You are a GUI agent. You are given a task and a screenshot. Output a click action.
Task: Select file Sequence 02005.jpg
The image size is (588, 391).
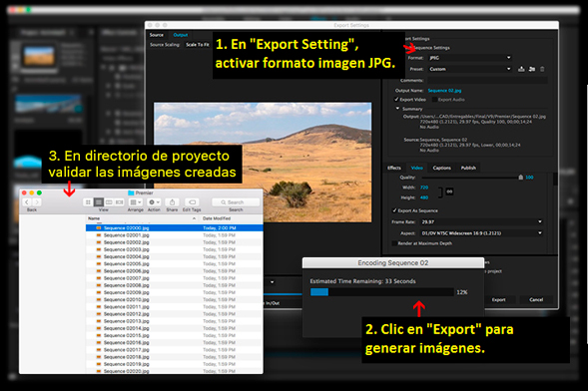175,263
